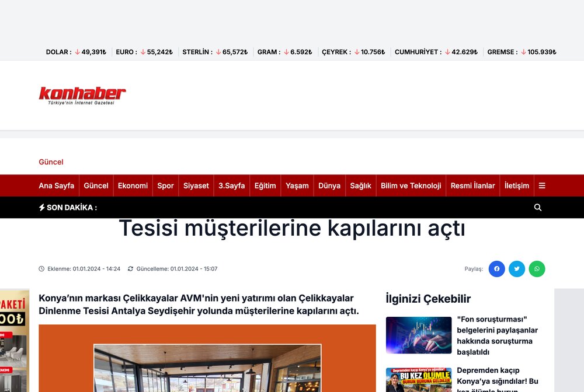
Task: Click the İlginizi Çekebilir heading
Action: pos(428,299)
